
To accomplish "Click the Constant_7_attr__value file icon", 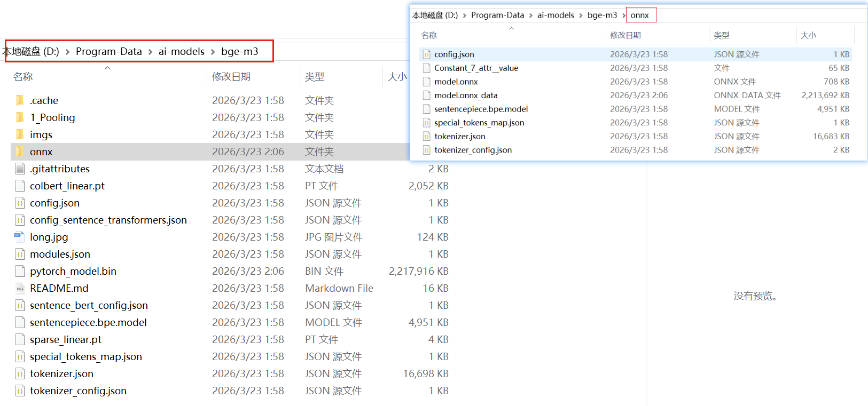I will click(x=426, y=68).
